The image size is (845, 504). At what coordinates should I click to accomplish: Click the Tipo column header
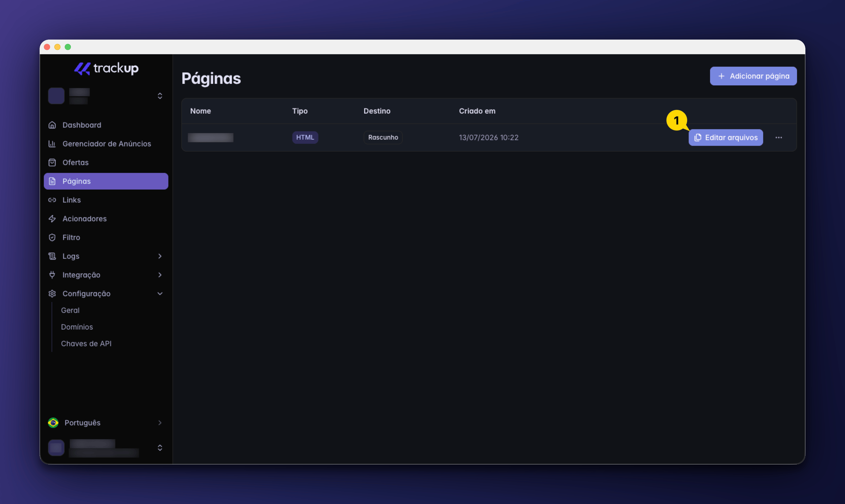pos(300,111)
